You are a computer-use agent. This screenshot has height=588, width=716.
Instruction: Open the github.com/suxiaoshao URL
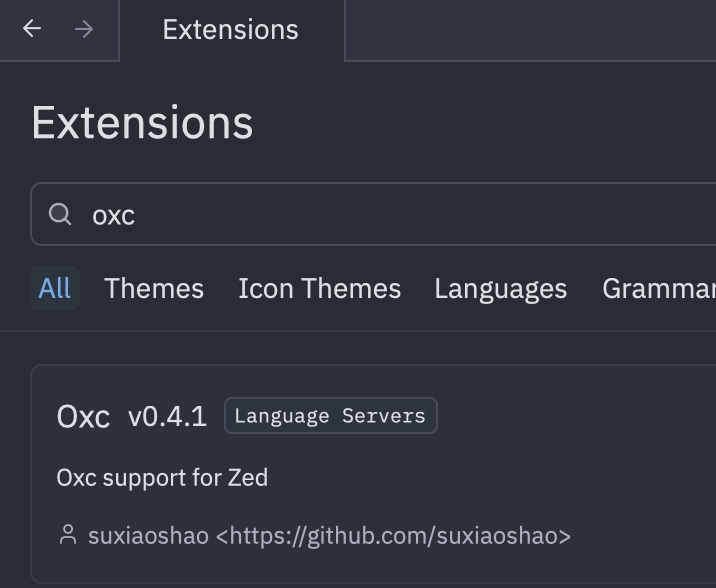pyautogui.click(x=393, y=535)
